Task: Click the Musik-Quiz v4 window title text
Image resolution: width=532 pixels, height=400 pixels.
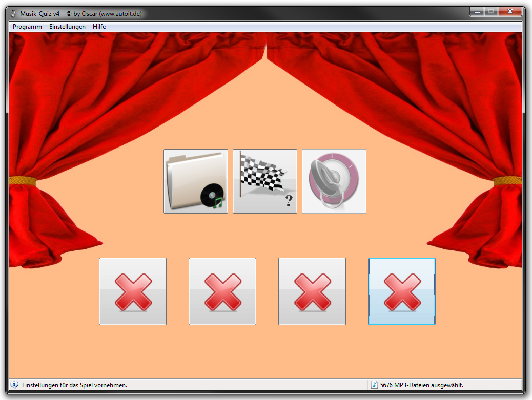Action: point(40,13)
